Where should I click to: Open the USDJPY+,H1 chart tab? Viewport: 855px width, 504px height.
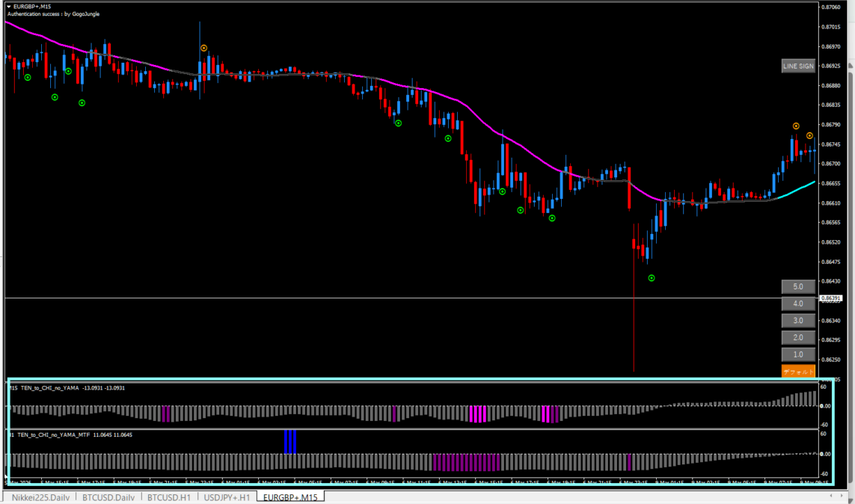coord(228,497)
